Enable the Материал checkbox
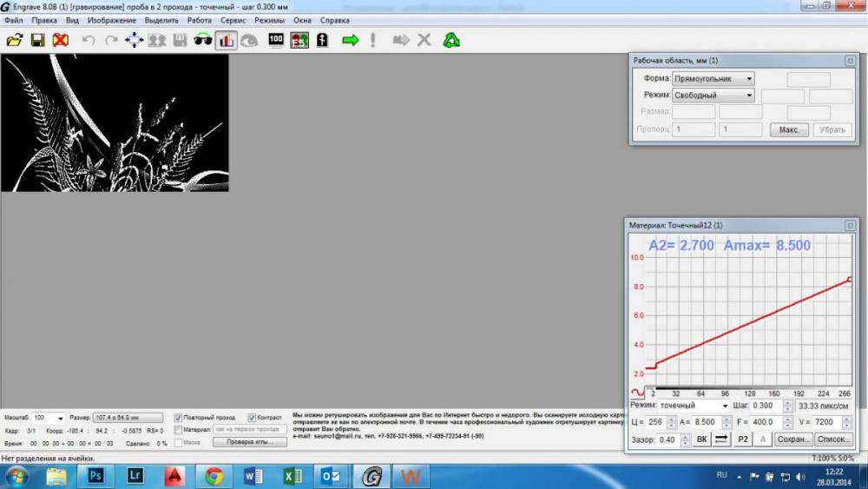Viewport: 868px width, 489px height. [x=178, y=430]
